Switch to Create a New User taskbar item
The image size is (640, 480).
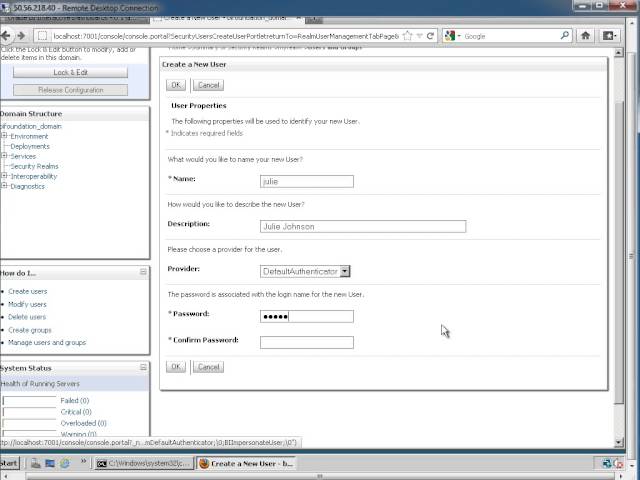pos(246,463)
